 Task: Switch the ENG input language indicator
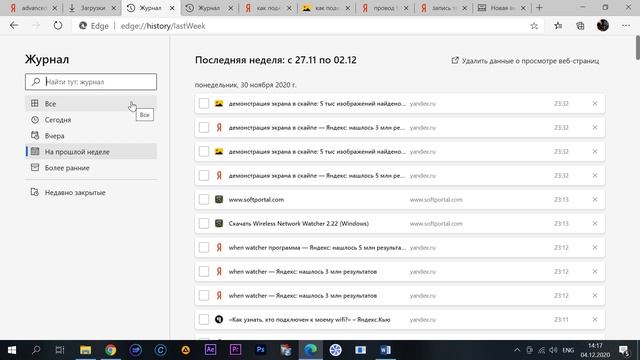[x=568, y=350]
